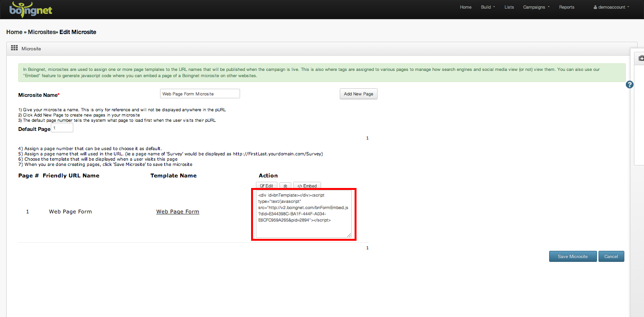This screenshot has width=644, height=317.
Task: Click the 'Friendly URL Name' column header
Action: [x=71, y=176]
